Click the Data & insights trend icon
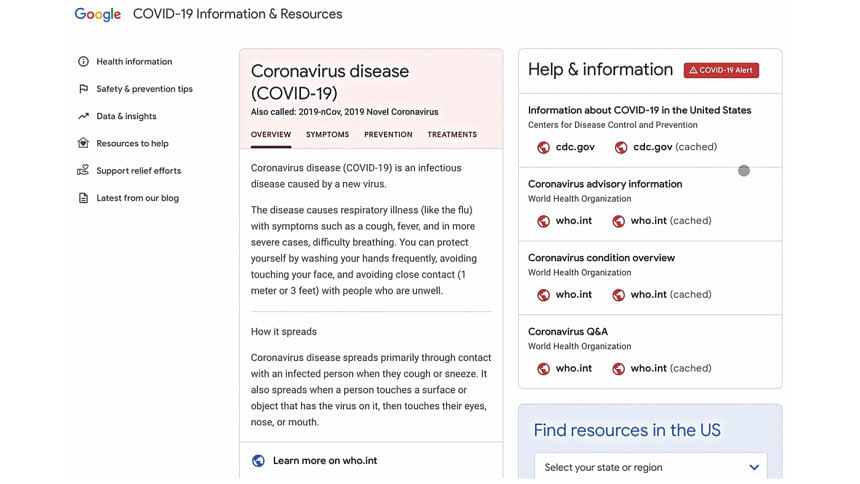The height and width of the screenshot is (484, 860). (83, 116)
